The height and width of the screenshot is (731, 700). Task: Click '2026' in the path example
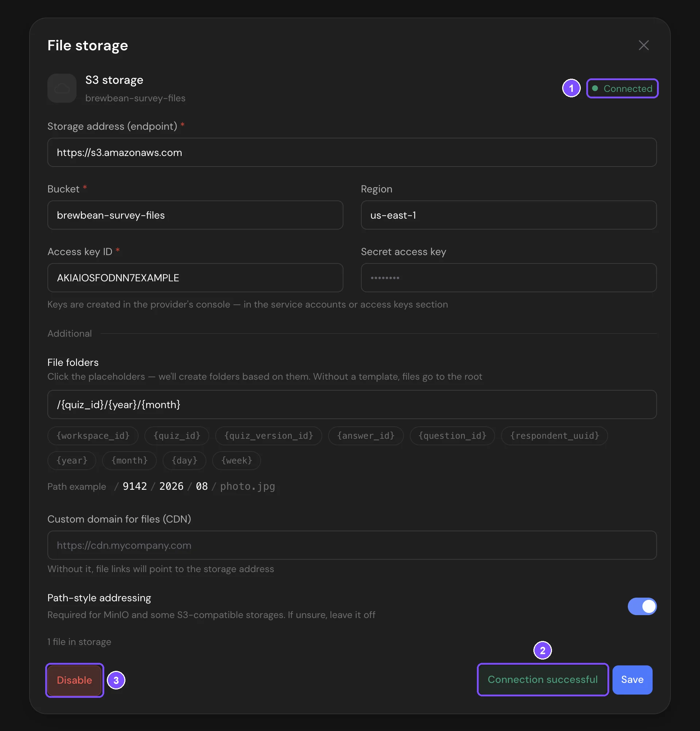tap(171, 486)
